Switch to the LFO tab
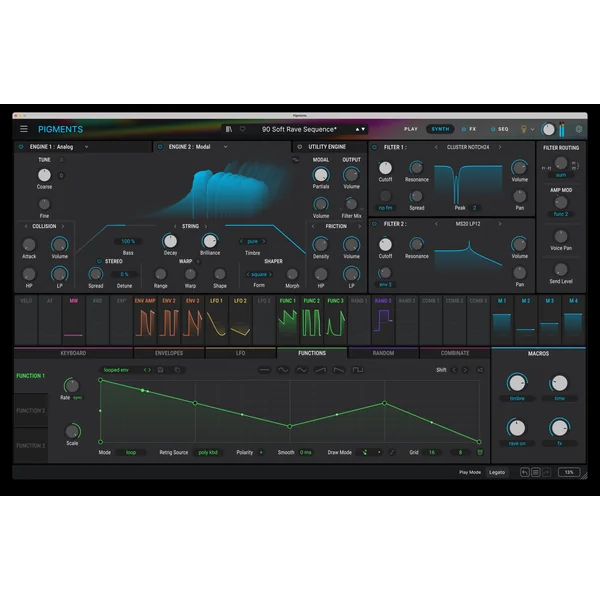This screenshot has width=600, height=600. click(x=240, y=353)
